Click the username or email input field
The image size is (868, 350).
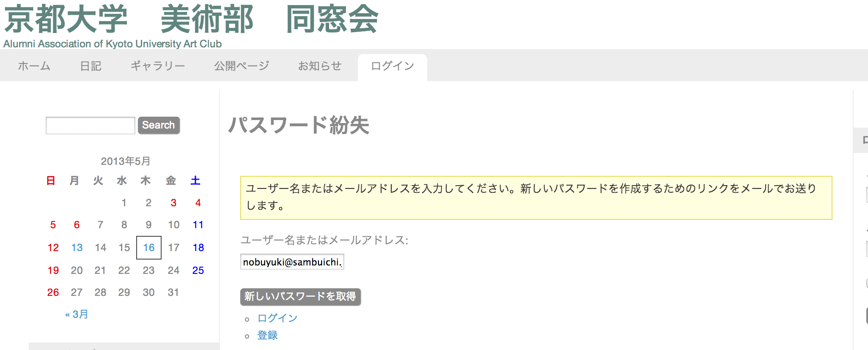tap(292, 262)
